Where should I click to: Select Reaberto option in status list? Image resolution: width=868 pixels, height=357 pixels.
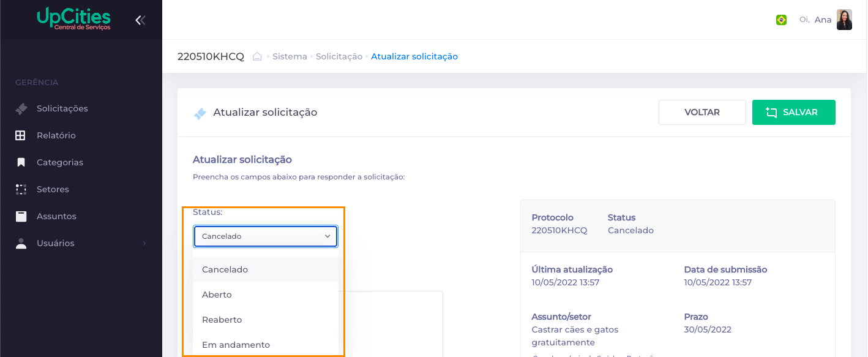tap(266, 320)
